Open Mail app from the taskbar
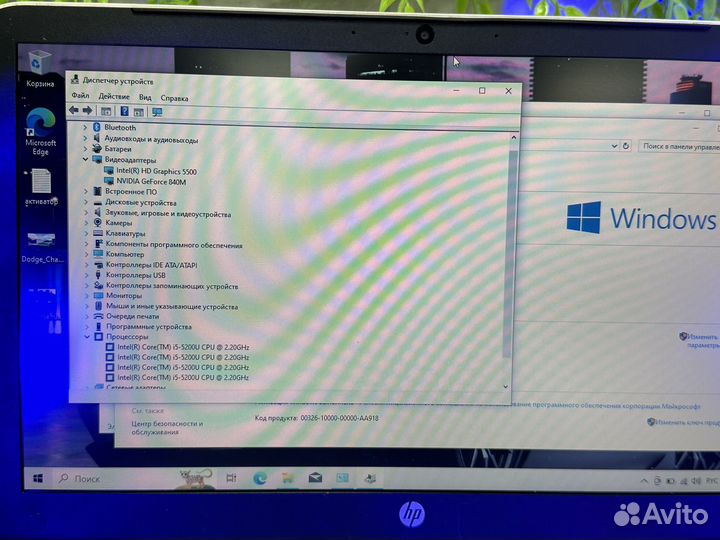Viewport: 720px width, 540px height. click(x=315, y=478)
